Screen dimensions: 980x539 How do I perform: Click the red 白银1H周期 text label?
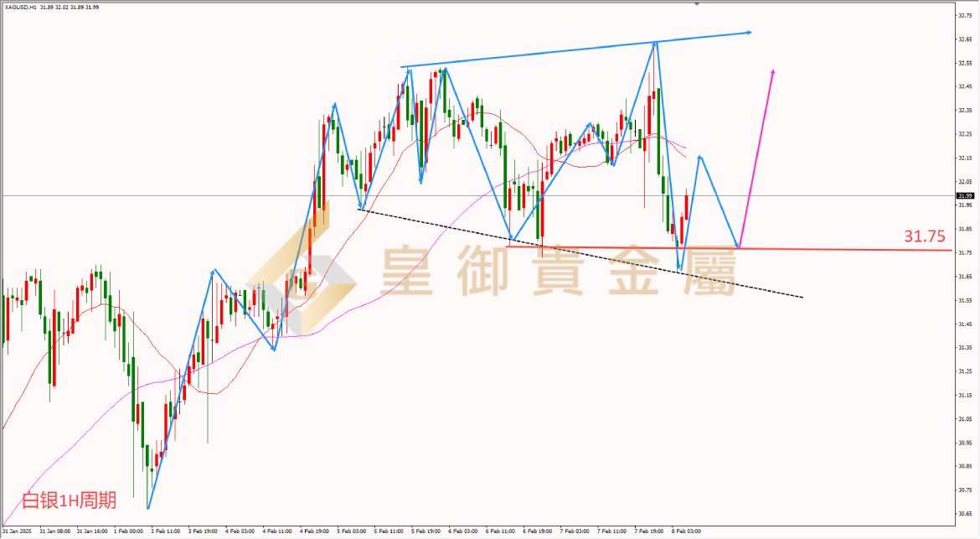(x=70, y=500)
